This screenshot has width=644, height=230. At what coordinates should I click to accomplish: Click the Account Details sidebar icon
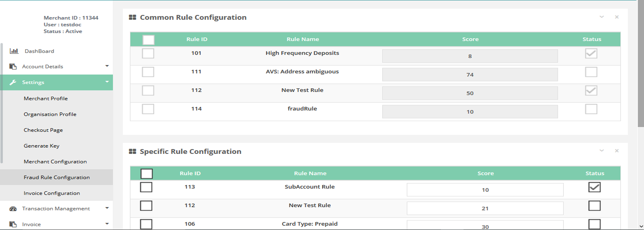point(13,67)
